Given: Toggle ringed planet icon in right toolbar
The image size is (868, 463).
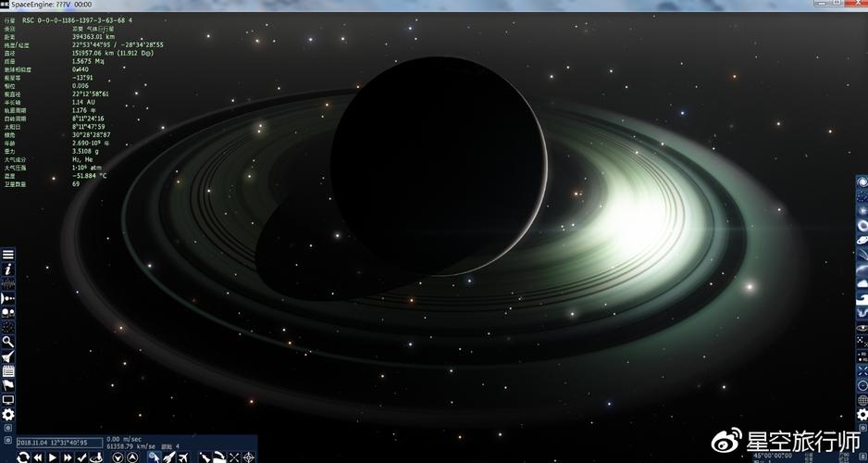Looking at the screenshot, I should 862,241.
